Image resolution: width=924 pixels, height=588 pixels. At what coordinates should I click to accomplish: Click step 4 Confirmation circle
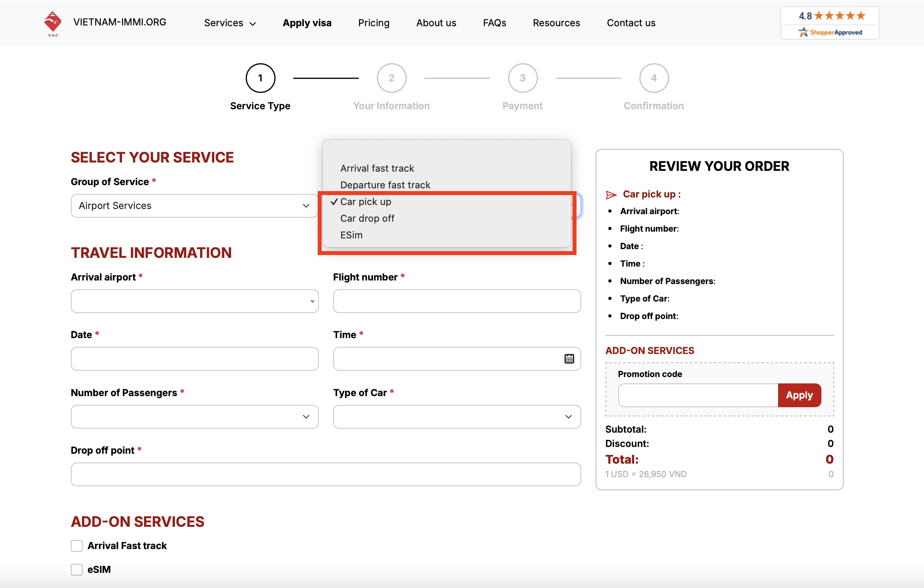[x=654, y=78]
